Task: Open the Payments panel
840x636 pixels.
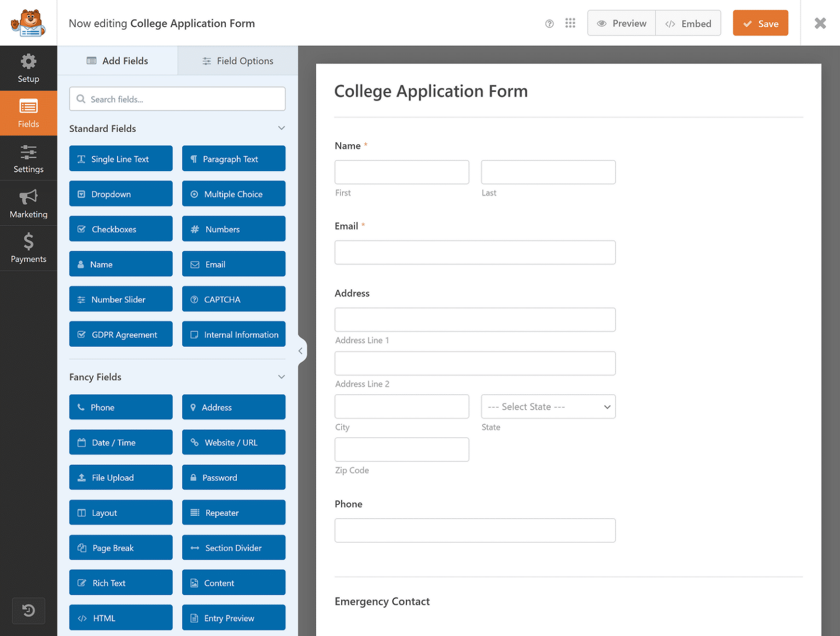Action: click(x=28, y=248)
